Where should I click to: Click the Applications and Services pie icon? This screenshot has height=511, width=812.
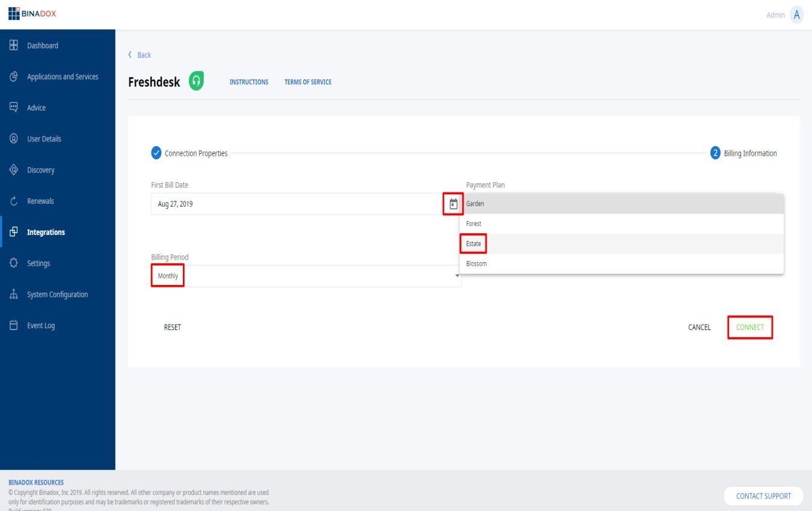tap(13, 77)
